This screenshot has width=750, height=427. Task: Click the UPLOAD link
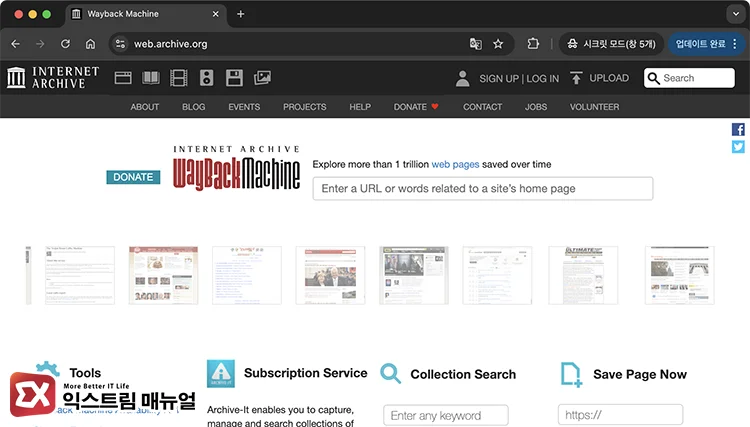pyautogui.click(x=609, y=78)
